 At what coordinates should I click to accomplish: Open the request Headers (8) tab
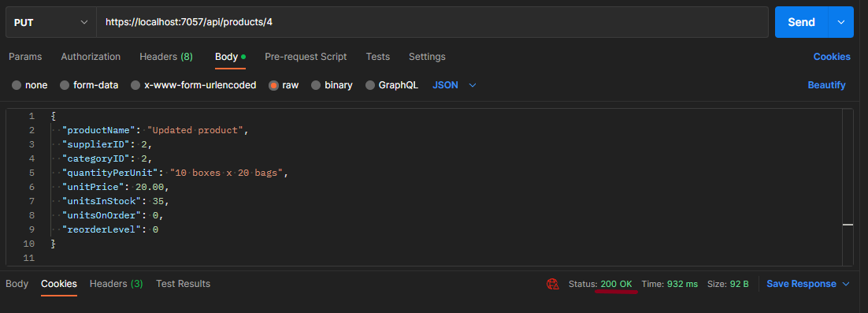(166, 57)
